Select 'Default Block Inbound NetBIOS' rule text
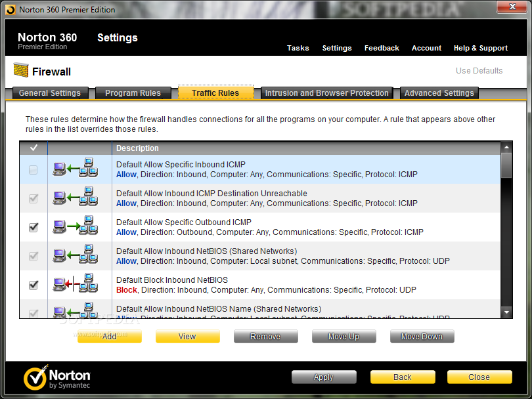Image resolution: width=532 pixels, height=399 pixels. point(171,280)
